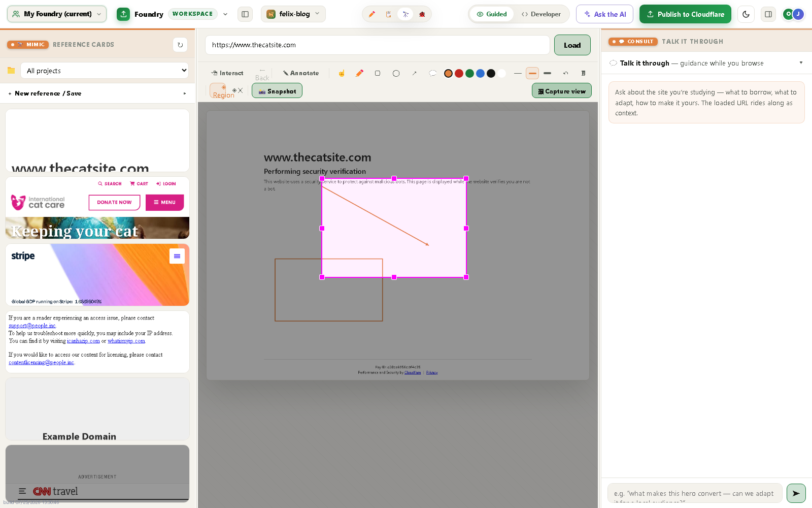
Task: Switch to Annotate mode
Action: pyautogui.click(x=301, y=73)
